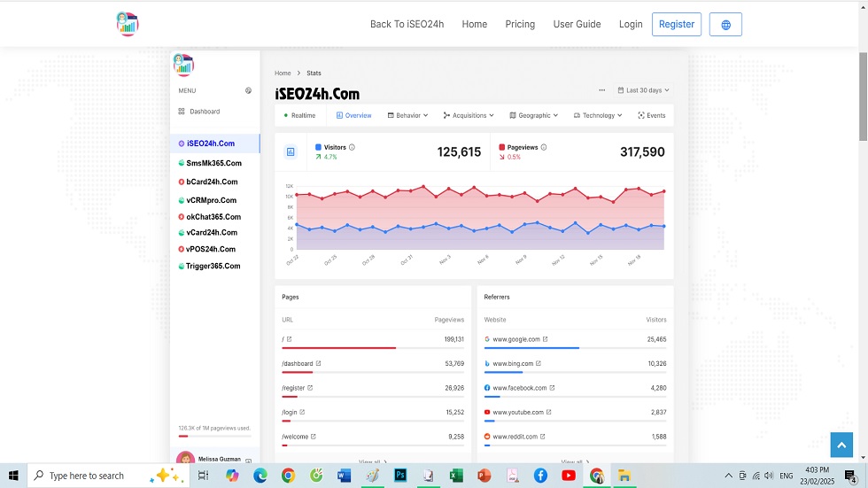Open external link icon for /dashboard page
This screenshot has height=488, width=868.
coord(319,363)
